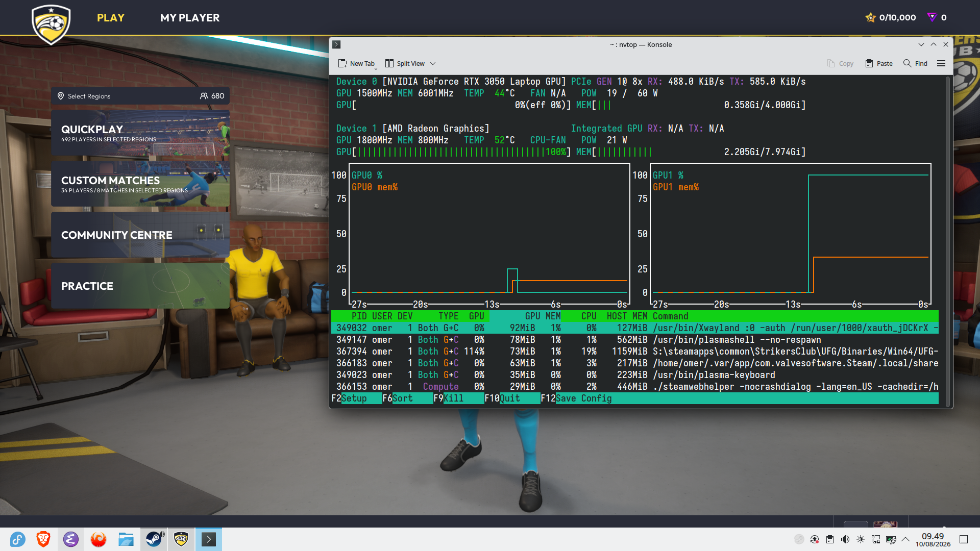Open the clipboard tray icon
The image size is (980, 551).
pos(830,539)
